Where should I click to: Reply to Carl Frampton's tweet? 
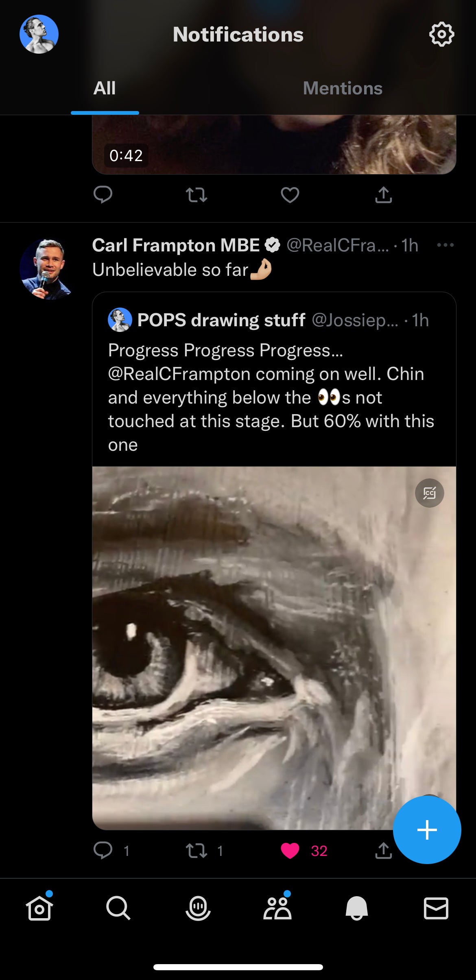(x=103, y=850)
